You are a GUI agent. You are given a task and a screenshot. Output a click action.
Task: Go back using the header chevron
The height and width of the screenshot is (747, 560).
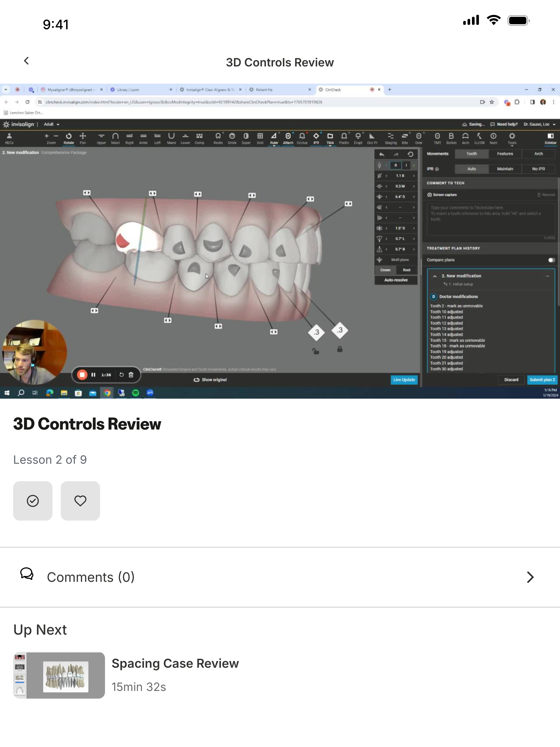point(26,61)
